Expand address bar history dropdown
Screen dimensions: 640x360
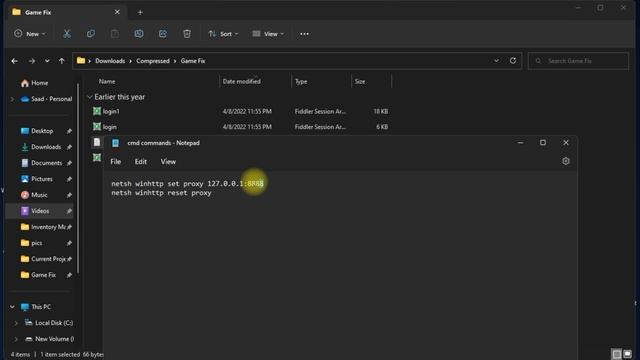point(496,61)
